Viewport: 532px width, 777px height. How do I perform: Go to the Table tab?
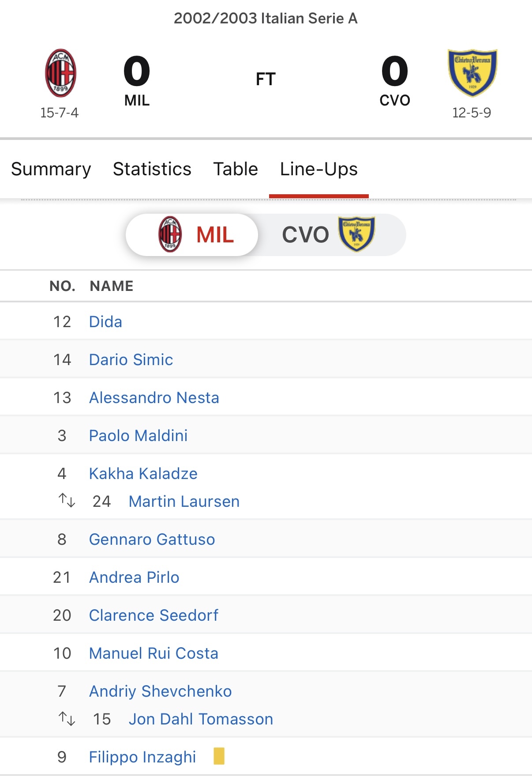(x=236, y=169)
